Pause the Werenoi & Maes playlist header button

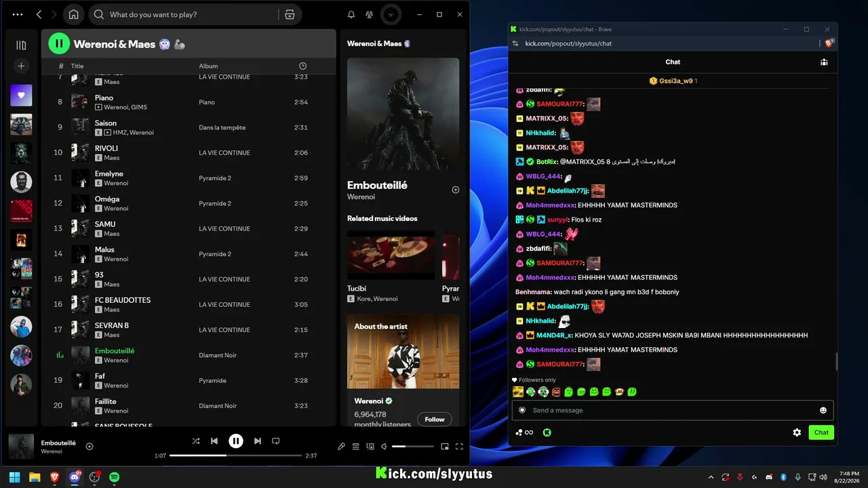(x=59, y=44)
